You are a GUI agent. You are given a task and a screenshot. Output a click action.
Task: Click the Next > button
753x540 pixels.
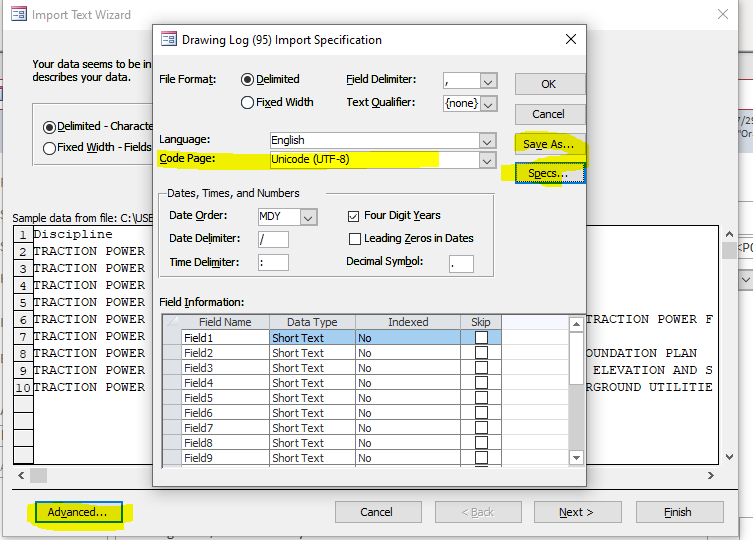[577, 512]
